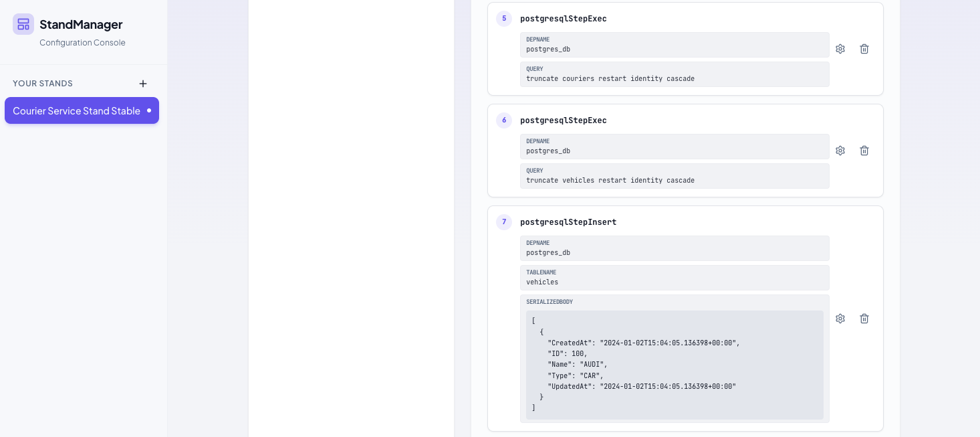Add a new stand with plus icon

pyautogui.click(x=143, y=84)
